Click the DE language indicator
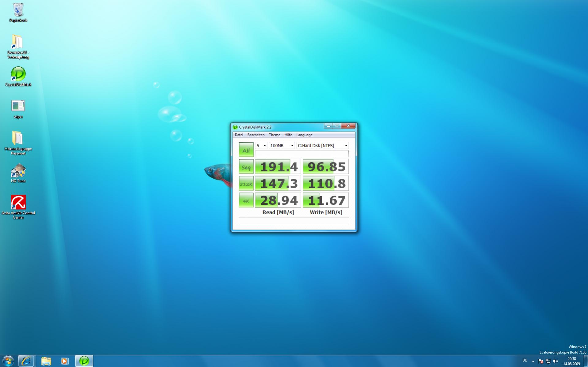Image resolution: width=588 pixels, height=367 pixels. pos(525,360)
